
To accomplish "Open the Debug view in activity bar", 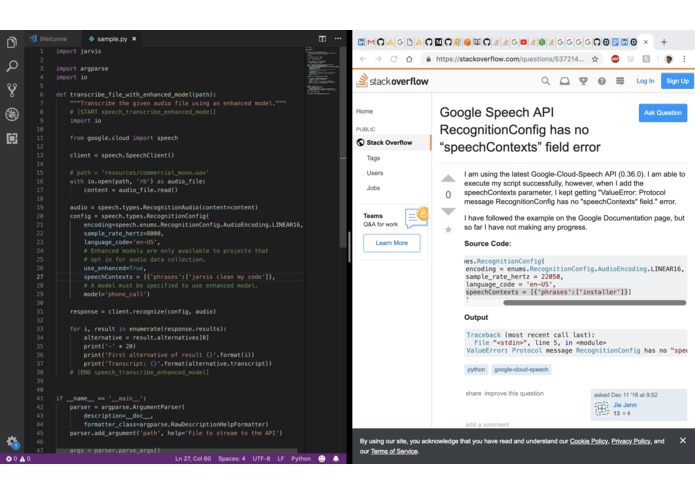I will click(12, 114).
